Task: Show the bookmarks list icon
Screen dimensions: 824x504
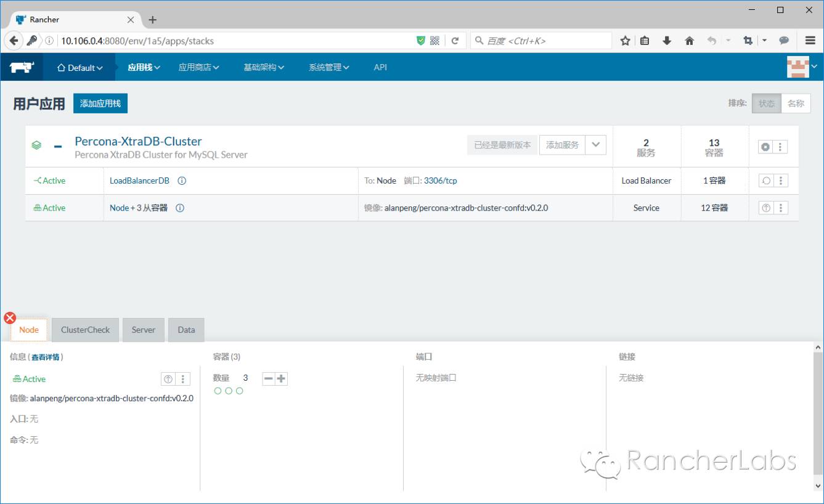Action: [x=645, y=41]
